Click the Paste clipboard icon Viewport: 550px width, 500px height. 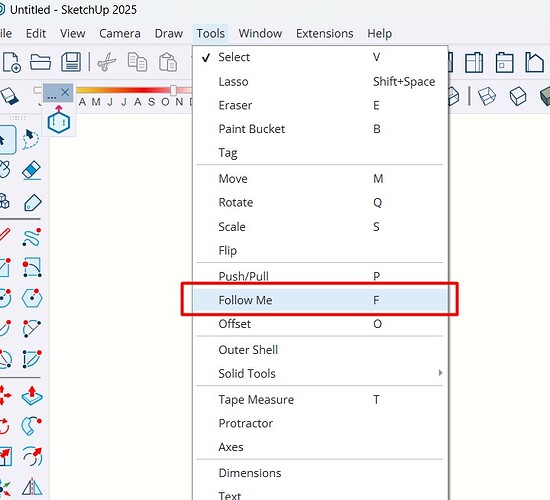click(168, 62)
